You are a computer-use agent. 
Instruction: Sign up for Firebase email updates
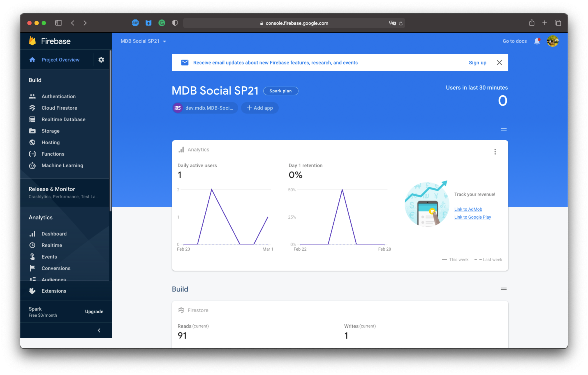tap(477, 63)
